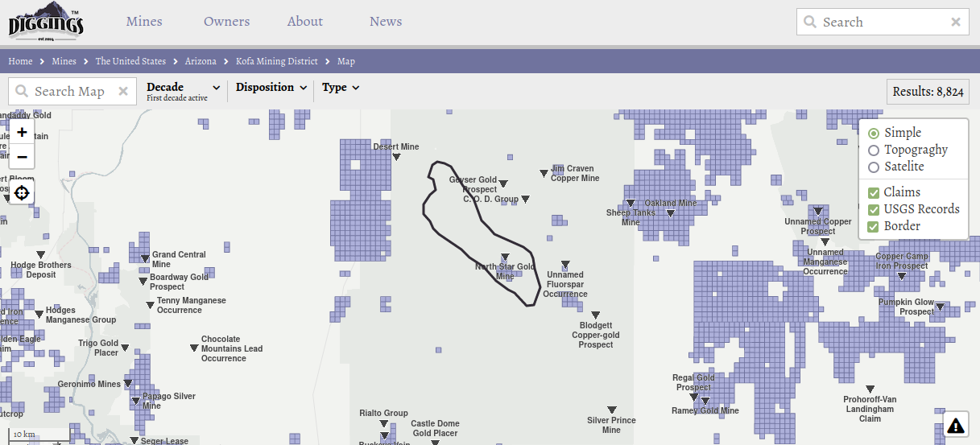Select the Tenny Manganese Occurrence marker
The height and width of the screenshot is (445, 980).
[150, 304]
